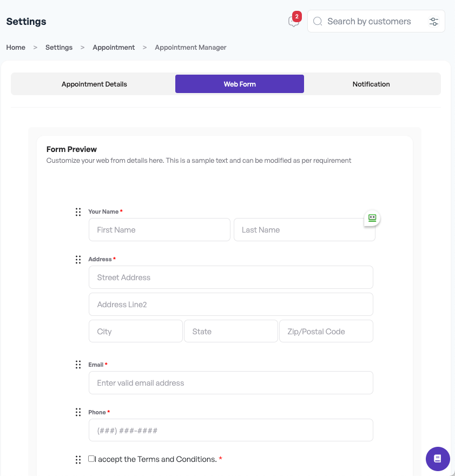Click the search magnifier icon
The height and width of the screenshot is (476, 455).
(318, 21)
